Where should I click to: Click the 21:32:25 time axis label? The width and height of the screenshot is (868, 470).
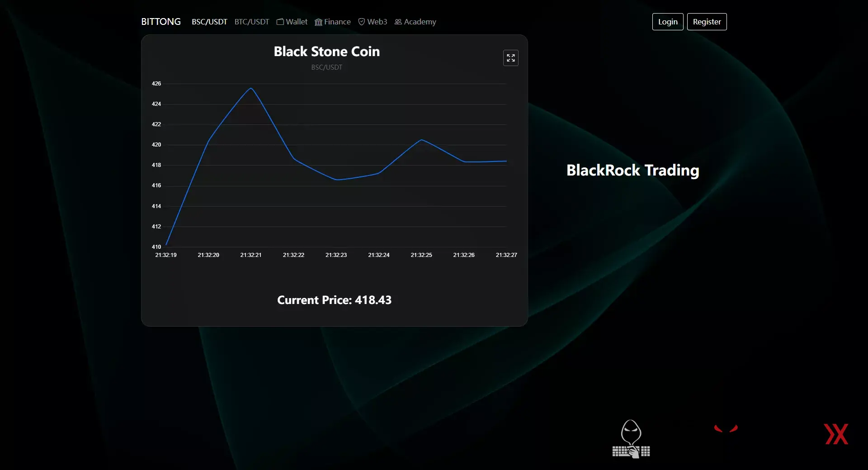421,255
